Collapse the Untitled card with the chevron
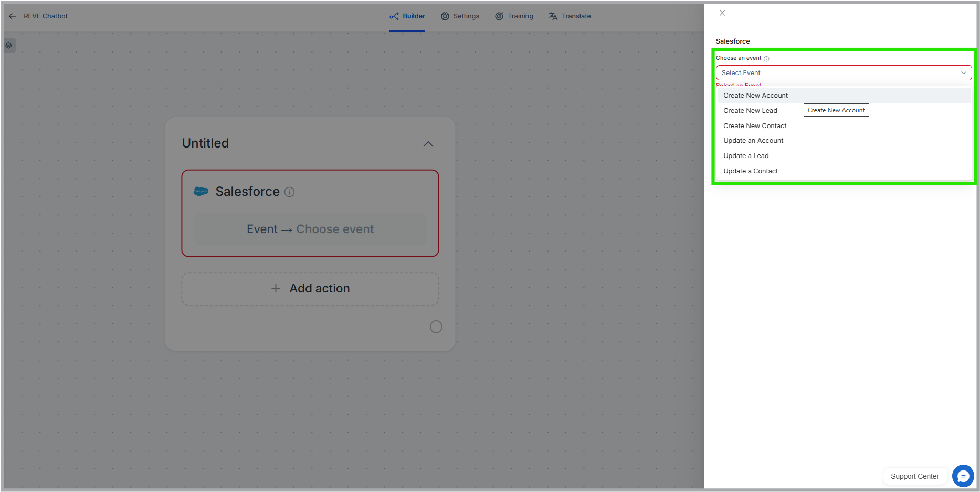The width and height of the screenshot is (980, 492). [x=428, y=144]
